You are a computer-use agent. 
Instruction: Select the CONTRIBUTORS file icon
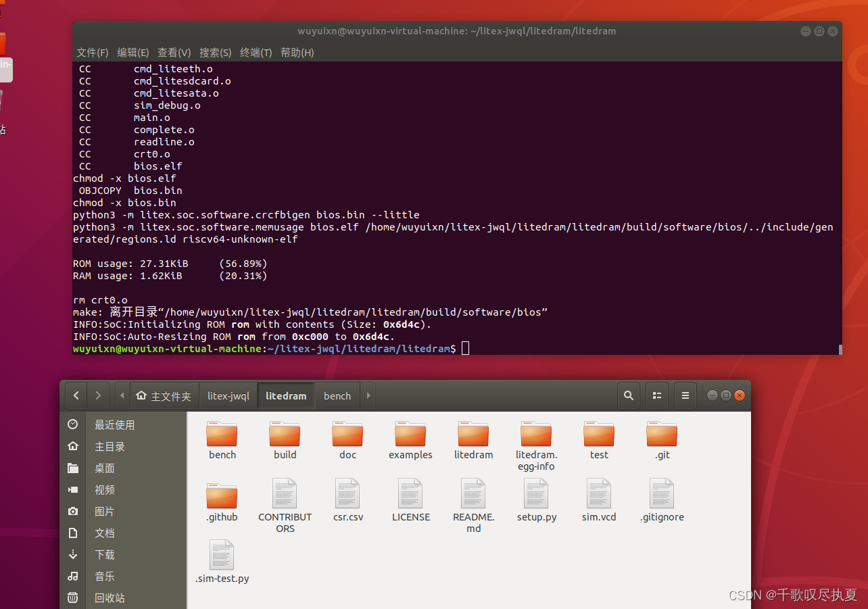[285, 493]
